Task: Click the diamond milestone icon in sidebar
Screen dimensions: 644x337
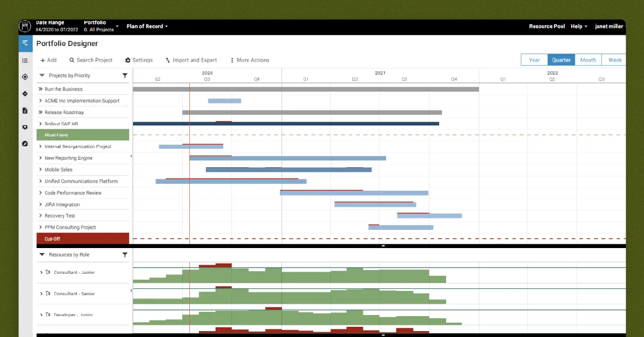Action: pos(25,94)
